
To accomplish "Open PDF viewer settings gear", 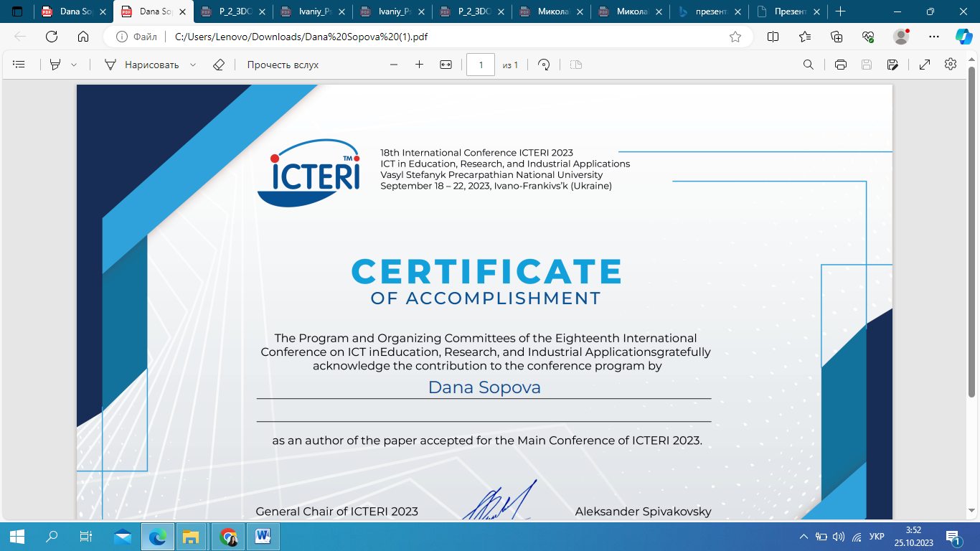I will (951, 65).
